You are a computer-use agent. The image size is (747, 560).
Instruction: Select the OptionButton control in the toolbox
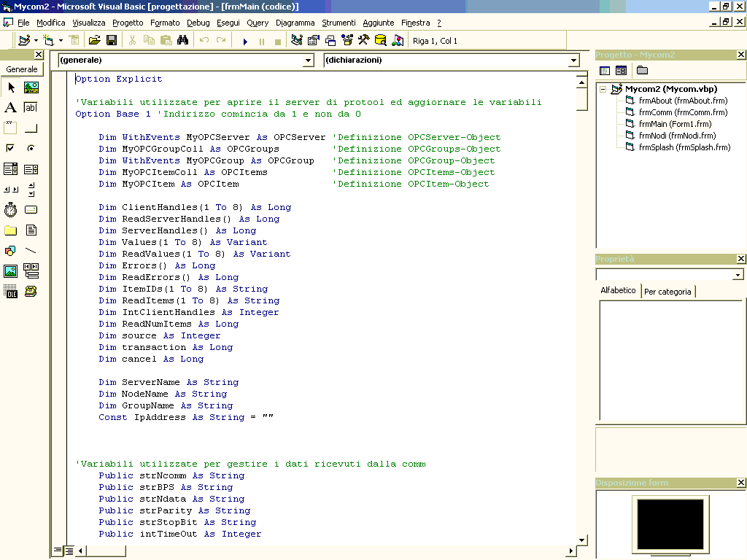31,149
